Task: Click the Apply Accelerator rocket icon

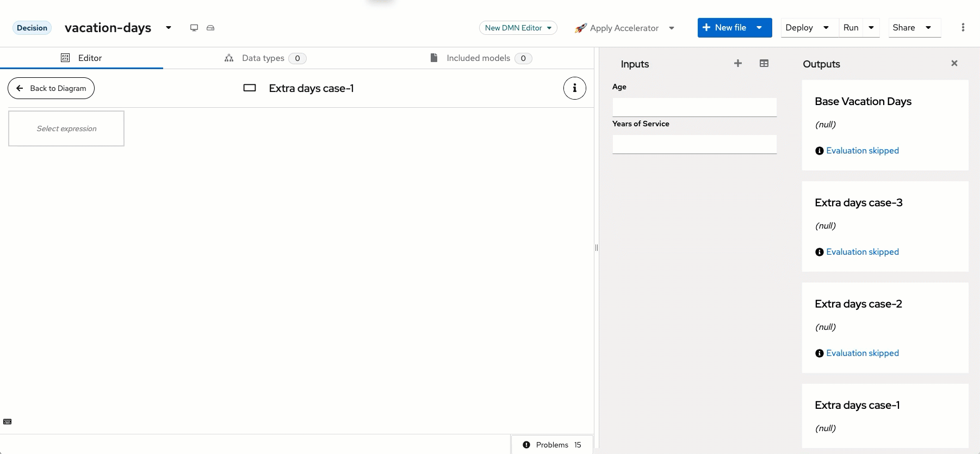Action: 580,28
